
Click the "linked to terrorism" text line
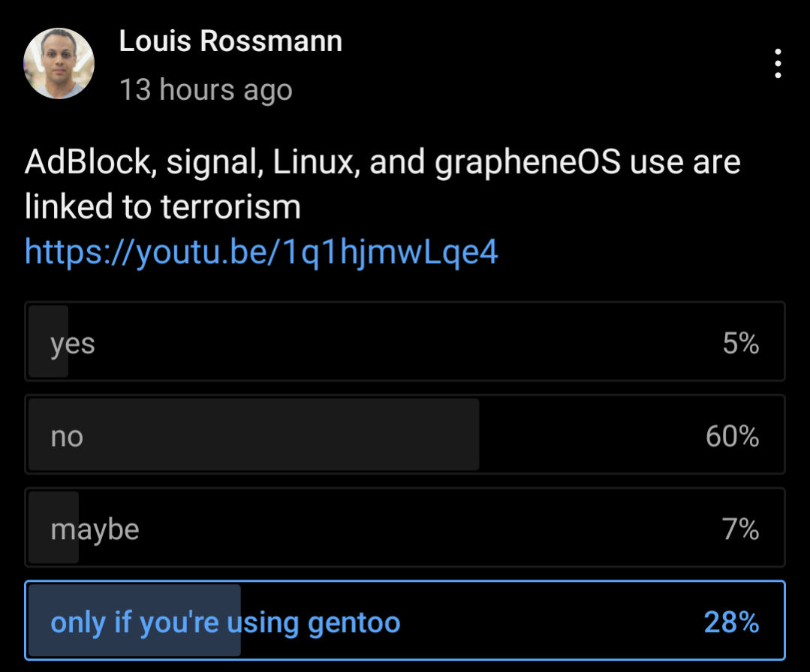(163, 206)
